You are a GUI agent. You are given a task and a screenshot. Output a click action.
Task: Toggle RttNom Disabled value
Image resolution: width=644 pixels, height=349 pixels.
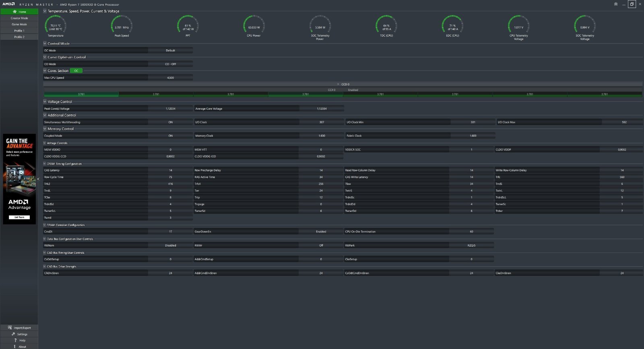(170, 245)
